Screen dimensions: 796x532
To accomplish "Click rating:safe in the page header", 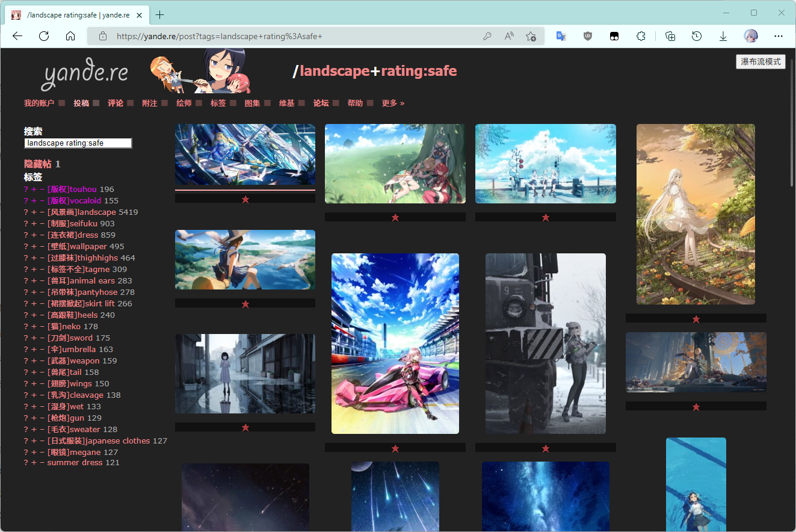I will 419,71.
